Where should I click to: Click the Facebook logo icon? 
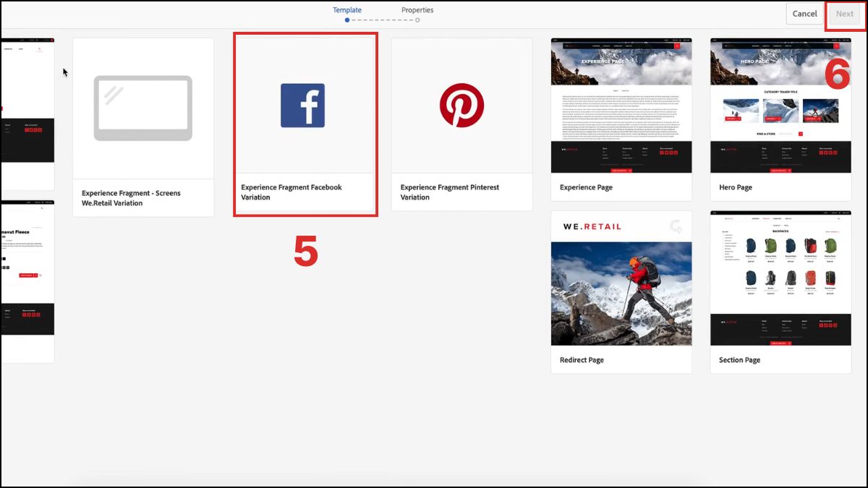pyautogui.click(x=302, y=106)
